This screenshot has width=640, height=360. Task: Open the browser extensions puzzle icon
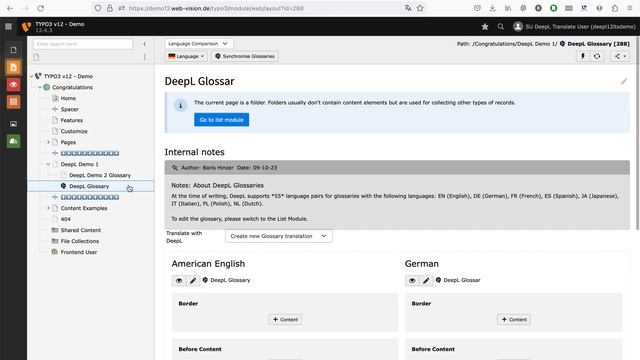click(615, 8)
